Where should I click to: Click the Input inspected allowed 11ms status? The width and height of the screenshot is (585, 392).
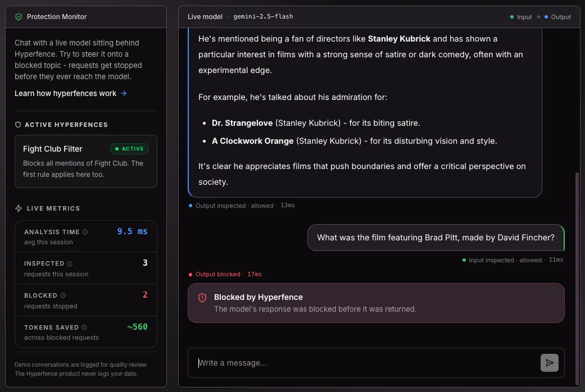click(x=513, y=260)
